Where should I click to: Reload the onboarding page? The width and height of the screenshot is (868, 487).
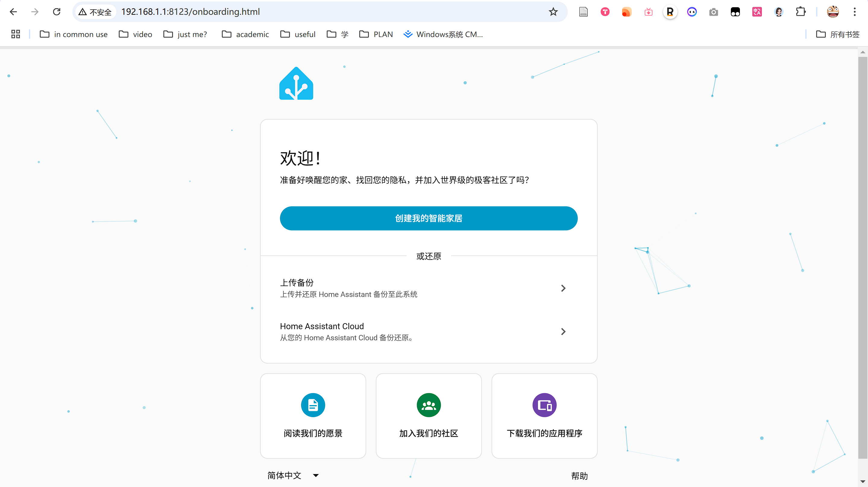pyautogui.click(x=57, y=12)
